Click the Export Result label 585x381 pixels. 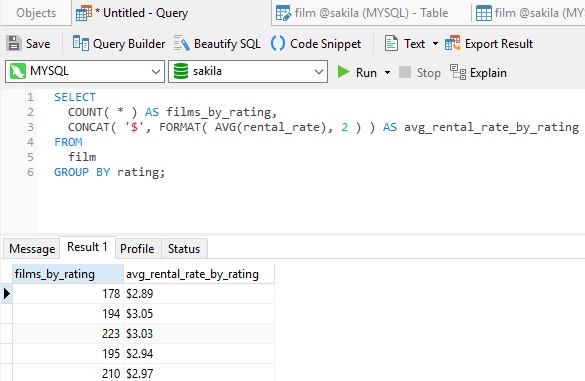coord(499,44)
